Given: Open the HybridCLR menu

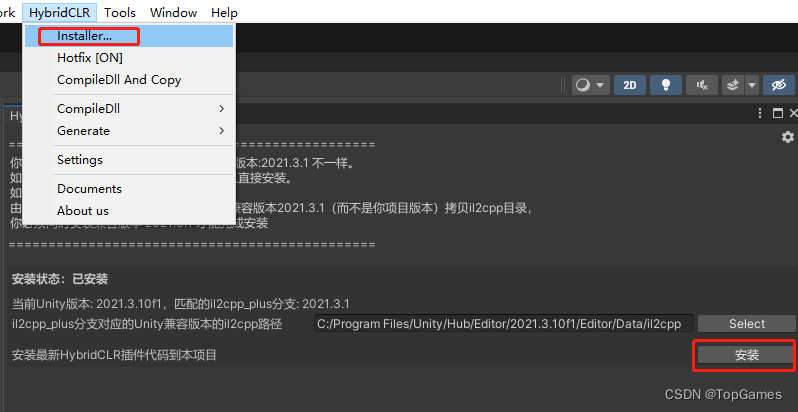Looking at the screenshot, I should point(60,13).
